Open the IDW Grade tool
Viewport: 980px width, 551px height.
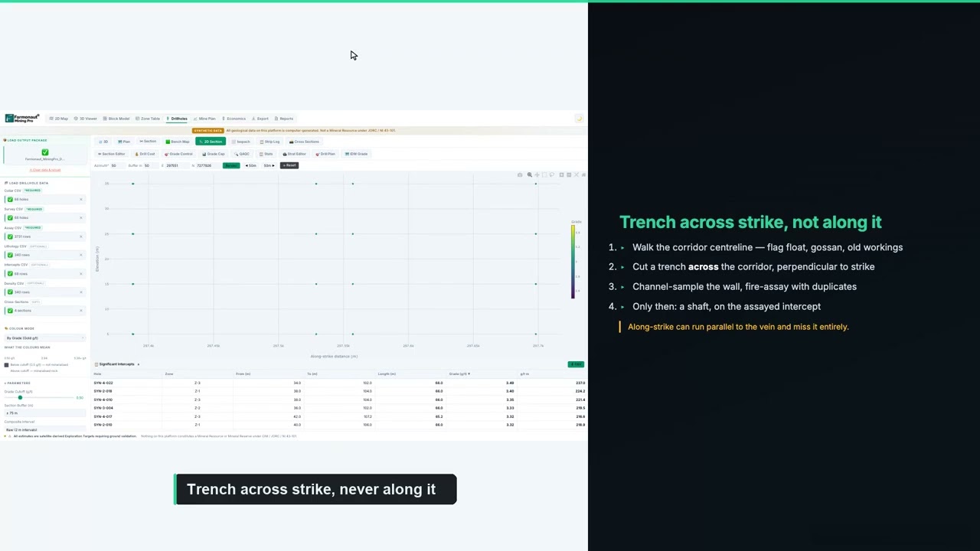(357, 154)
